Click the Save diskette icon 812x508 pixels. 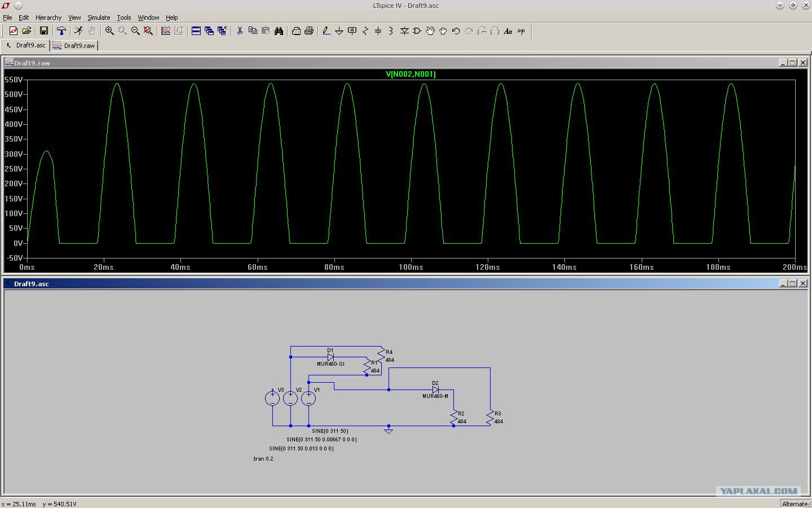(x=43, y=31)
